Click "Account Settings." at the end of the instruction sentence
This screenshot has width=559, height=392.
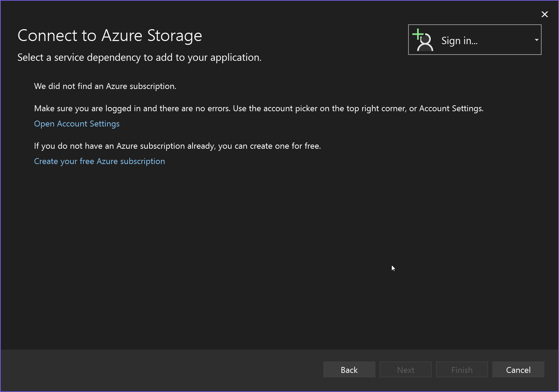451,108
